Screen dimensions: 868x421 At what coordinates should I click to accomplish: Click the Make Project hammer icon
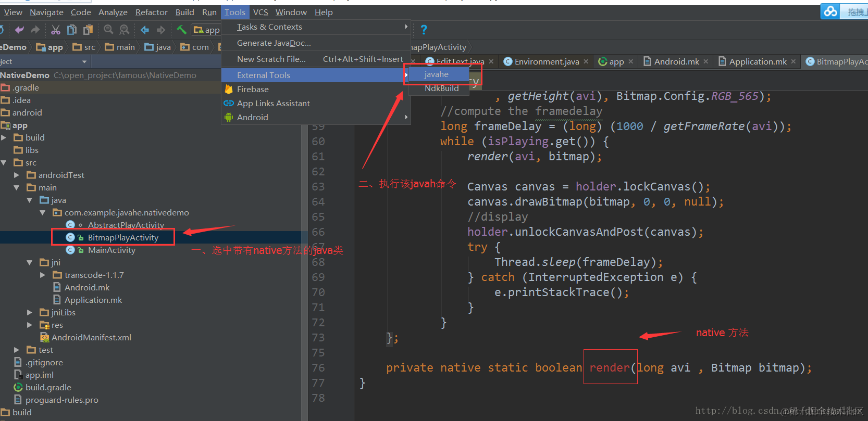coord(181,30)
